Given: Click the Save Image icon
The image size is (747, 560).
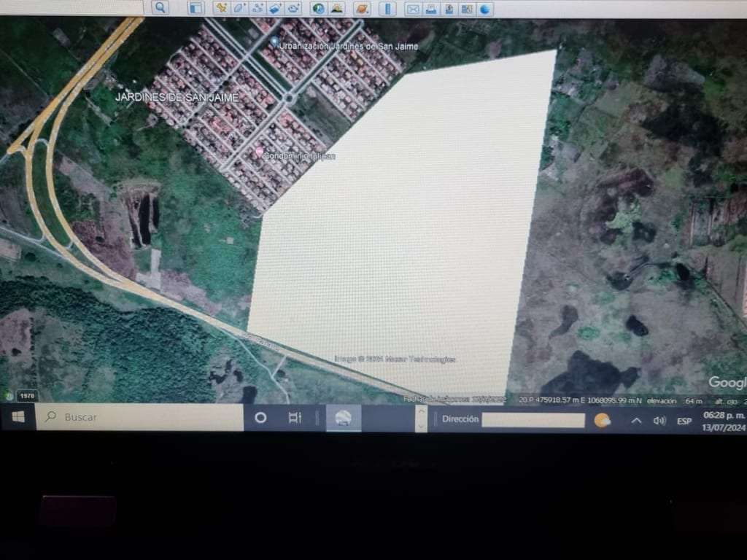Looking at the screenshot, I should pos(449,9).
